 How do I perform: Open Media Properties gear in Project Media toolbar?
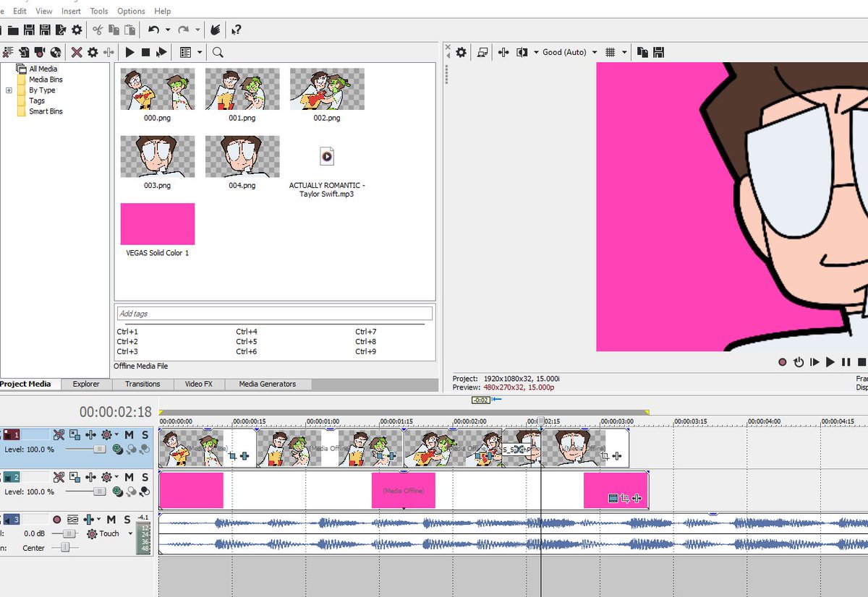tap(93, 52)
